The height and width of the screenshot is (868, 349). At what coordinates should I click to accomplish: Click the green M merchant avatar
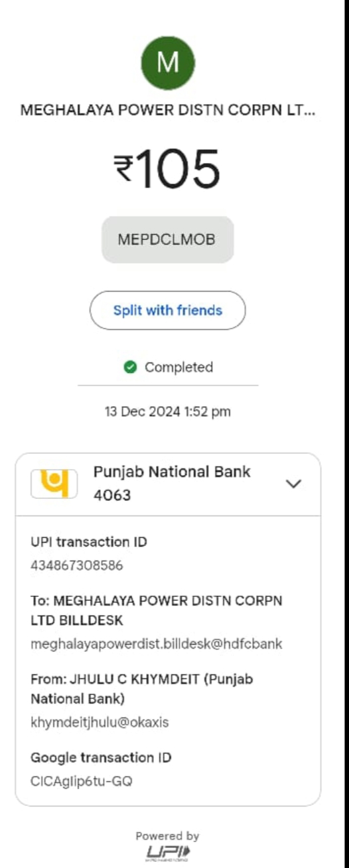[168, 63]
